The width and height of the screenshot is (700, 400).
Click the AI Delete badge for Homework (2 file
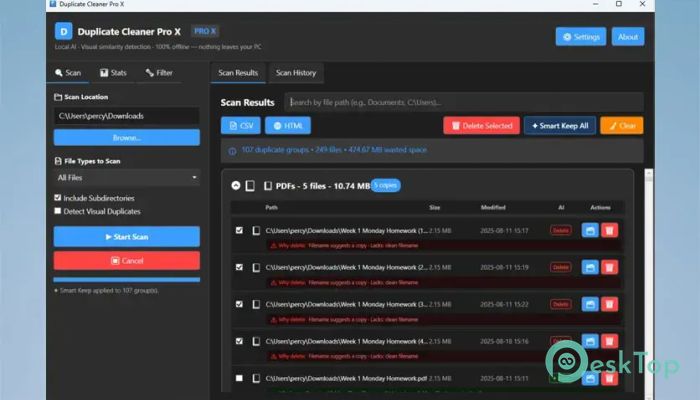pos(561,267)
